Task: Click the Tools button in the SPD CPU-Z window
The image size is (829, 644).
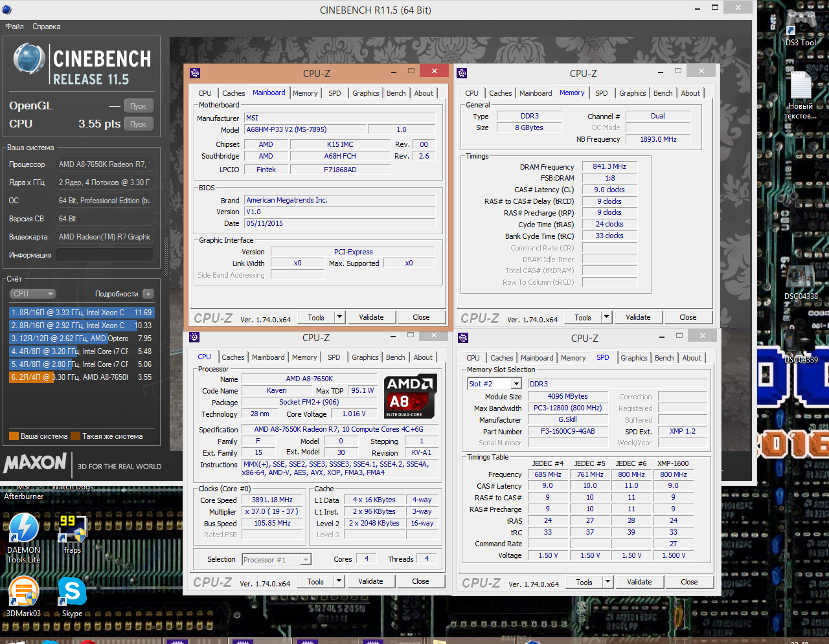Action: [x=584, y=582]
